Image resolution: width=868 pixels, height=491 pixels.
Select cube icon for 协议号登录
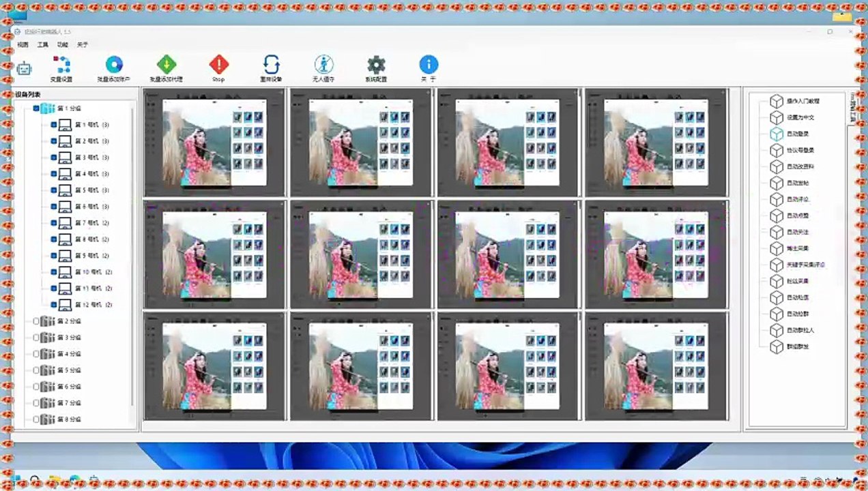tap(777, 150)
